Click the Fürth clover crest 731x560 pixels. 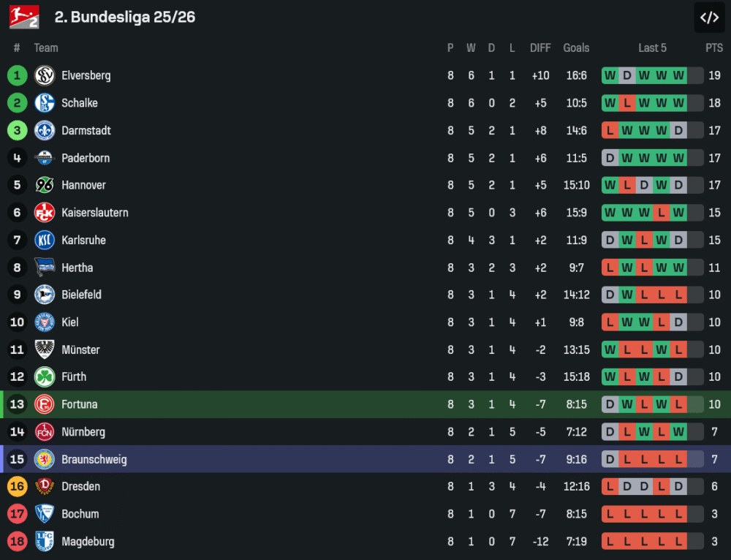pyautogui.click(x=45, y=377)
